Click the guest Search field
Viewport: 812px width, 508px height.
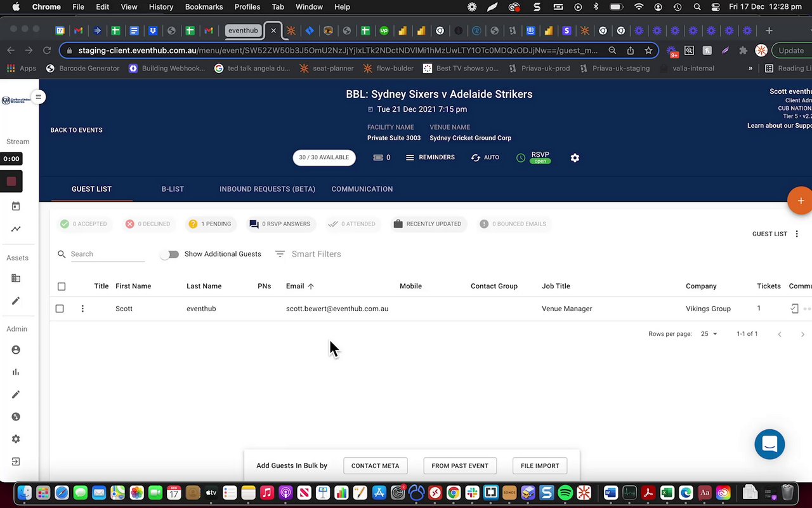point(107,254)
